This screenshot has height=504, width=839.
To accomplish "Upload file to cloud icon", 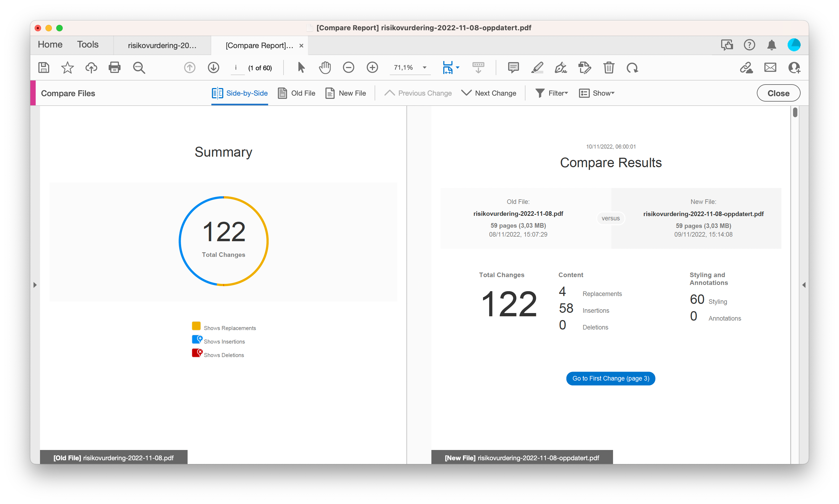I will pyautogui.click(x=91, y=68).
